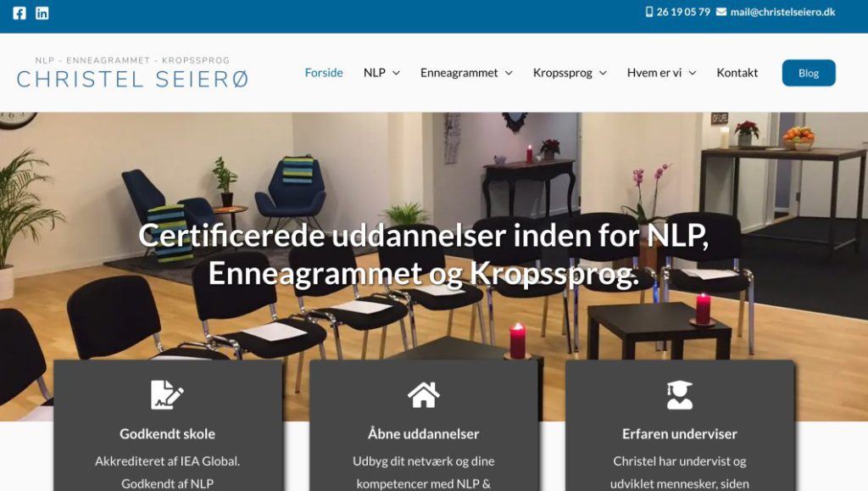Click the blue Blog button
Viewport: 868px width, 491px height.
(x=808, y=73)
